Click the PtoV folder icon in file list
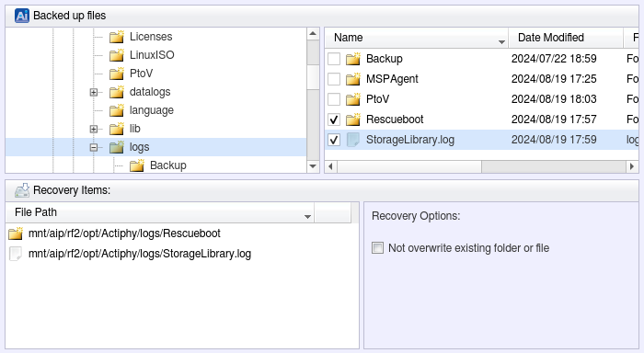Viewport: 644px width, 353px height. pyautogui.click(x=352, y=99)
